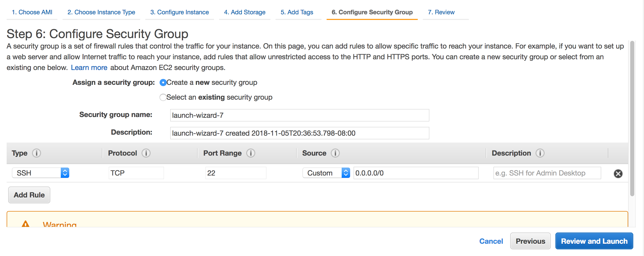Click the Port Range info icon
The image size is (644, 256).
(x=251, y=153)
